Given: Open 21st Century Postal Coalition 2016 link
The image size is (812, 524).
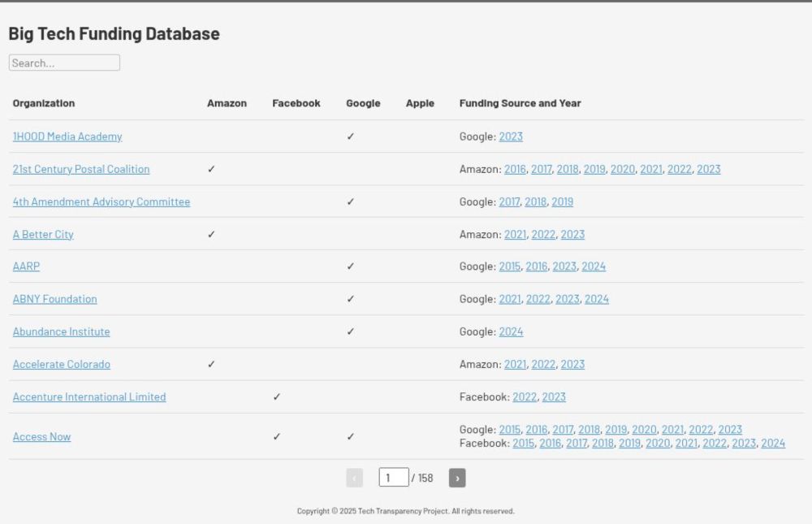Looking at the screenshot, I should pyautogui.click(x=516, y=169).
